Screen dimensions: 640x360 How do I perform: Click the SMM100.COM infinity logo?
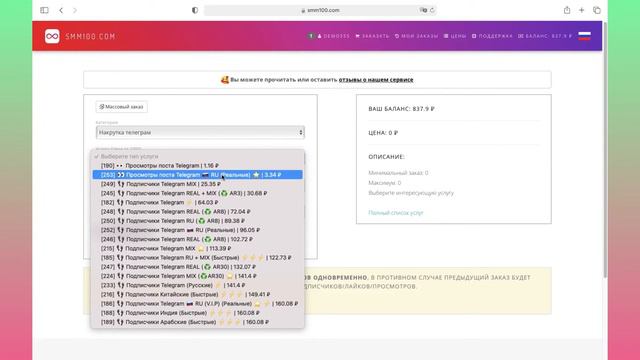(52, 36)
